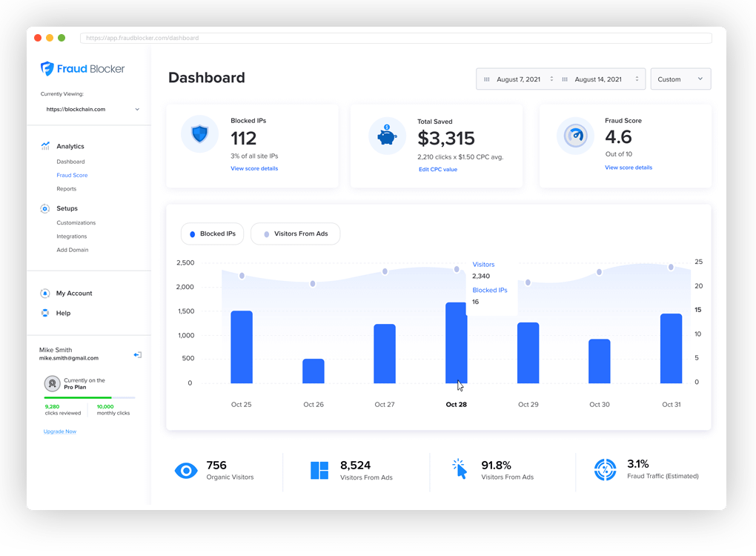
Task: Toggle the Blocked IPs chart legend
Action: tap(212, 234)
